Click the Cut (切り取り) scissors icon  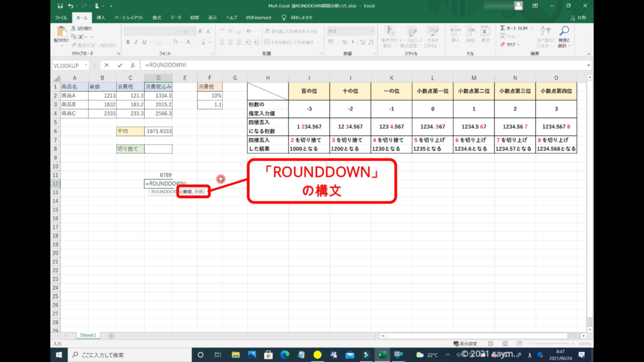click(x=74, y=28)
